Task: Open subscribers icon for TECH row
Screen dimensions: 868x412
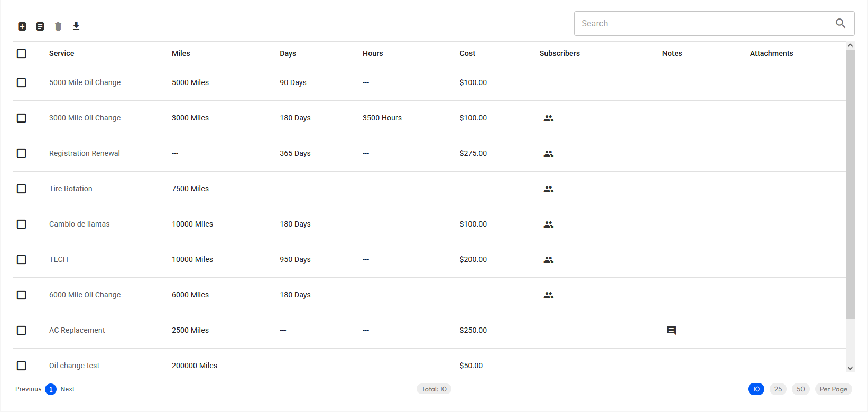Action: pos(549,260)
